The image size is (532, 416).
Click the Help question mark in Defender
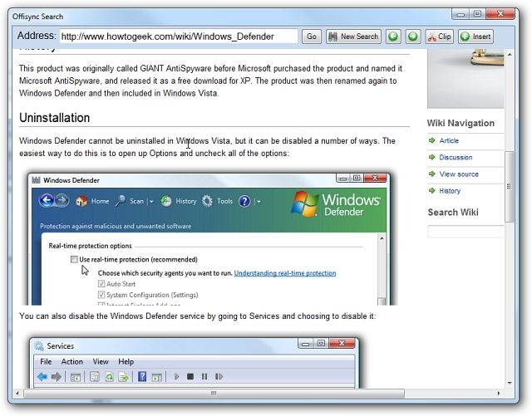[244, 202]
